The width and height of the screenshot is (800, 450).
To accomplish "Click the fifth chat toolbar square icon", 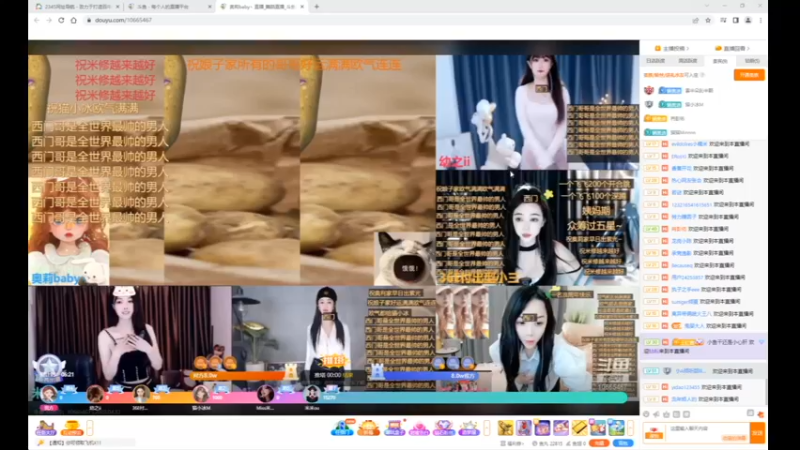I will pos(686,414).
